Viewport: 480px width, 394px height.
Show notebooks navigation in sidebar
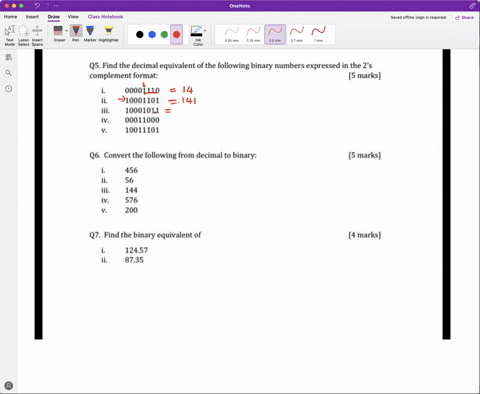coord(9,57)
